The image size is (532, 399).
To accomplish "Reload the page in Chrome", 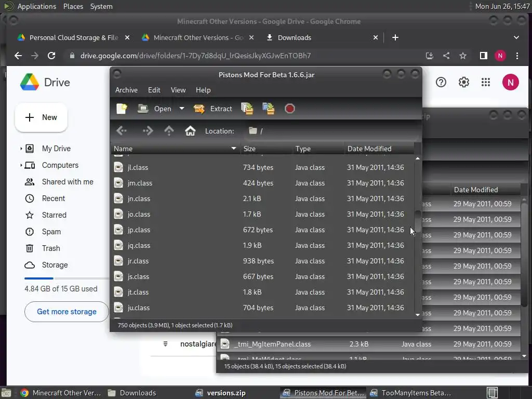I will coord(51,56).
